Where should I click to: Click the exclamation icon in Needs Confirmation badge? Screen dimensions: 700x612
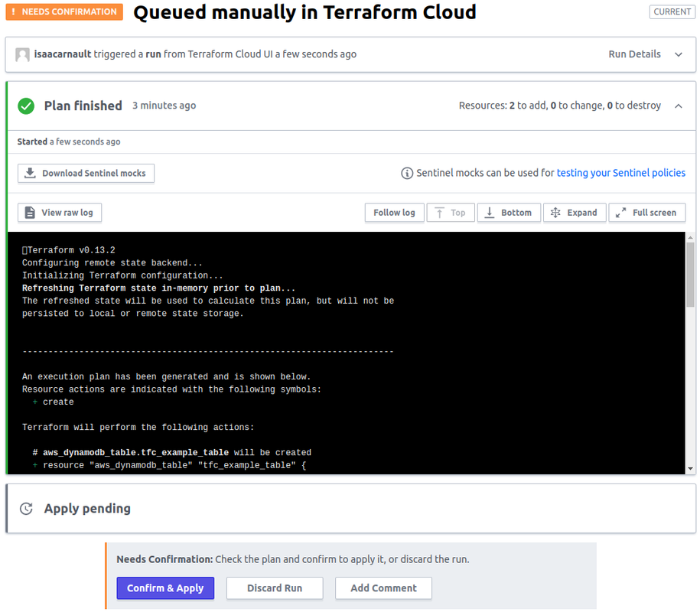pyautogui.click(x=14, y=12)
